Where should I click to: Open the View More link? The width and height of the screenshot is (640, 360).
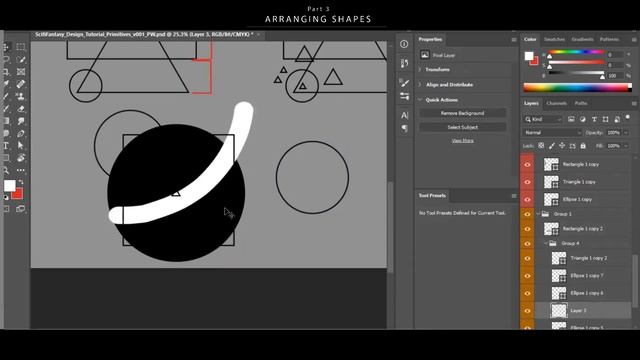click(462, 141)
